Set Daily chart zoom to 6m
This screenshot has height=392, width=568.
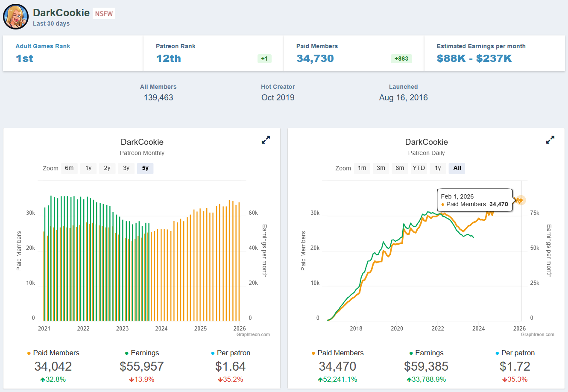click(400, 168)
